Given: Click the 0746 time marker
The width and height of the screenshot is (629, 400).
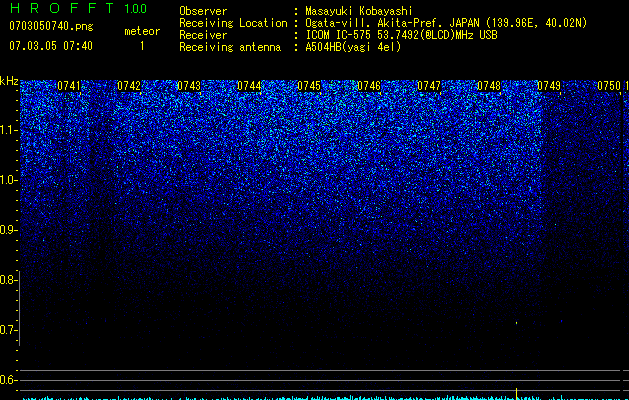Looking at the screenshot, I should point(369,86).
